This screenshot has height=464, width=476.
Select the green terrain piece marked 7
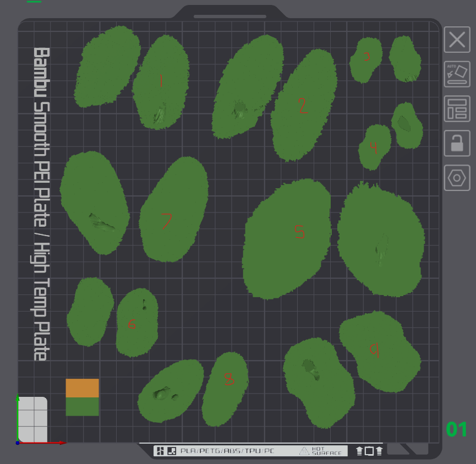click(173, 210)
